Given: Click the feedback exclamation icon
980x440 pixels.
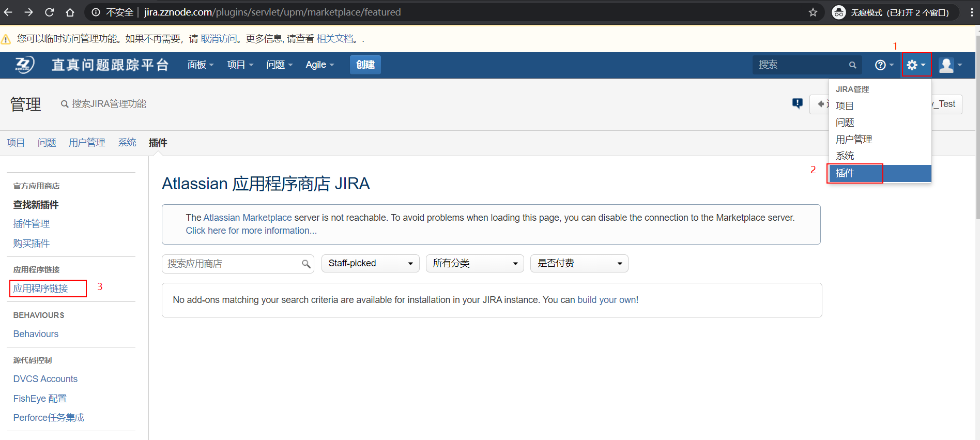Looking at the screenshot, I should pos(798,103).
